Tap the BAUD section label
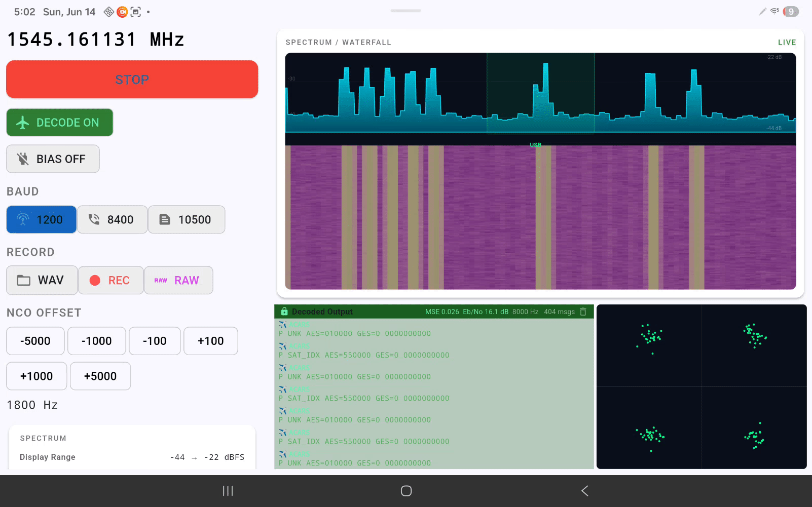The height and width of the screenshot is (507, 812). (23, 191)
